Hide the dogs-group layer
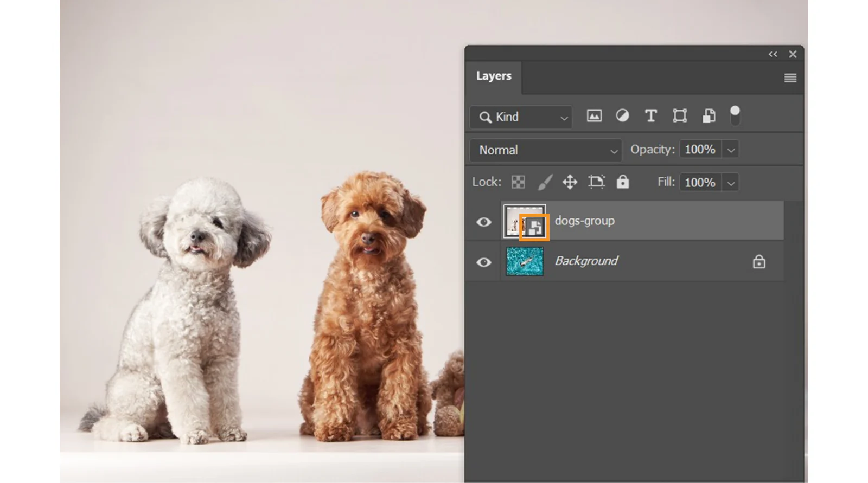The image size is (868, 483). 483,222
